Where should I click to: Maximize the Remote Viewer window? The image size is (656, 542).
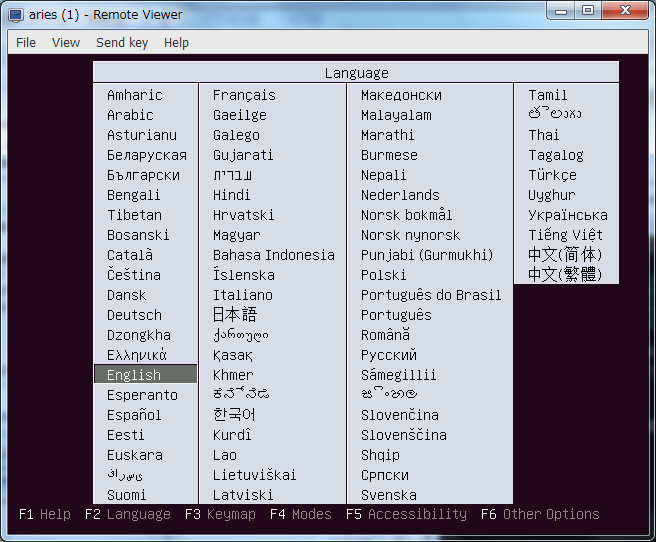click(588, 11)
